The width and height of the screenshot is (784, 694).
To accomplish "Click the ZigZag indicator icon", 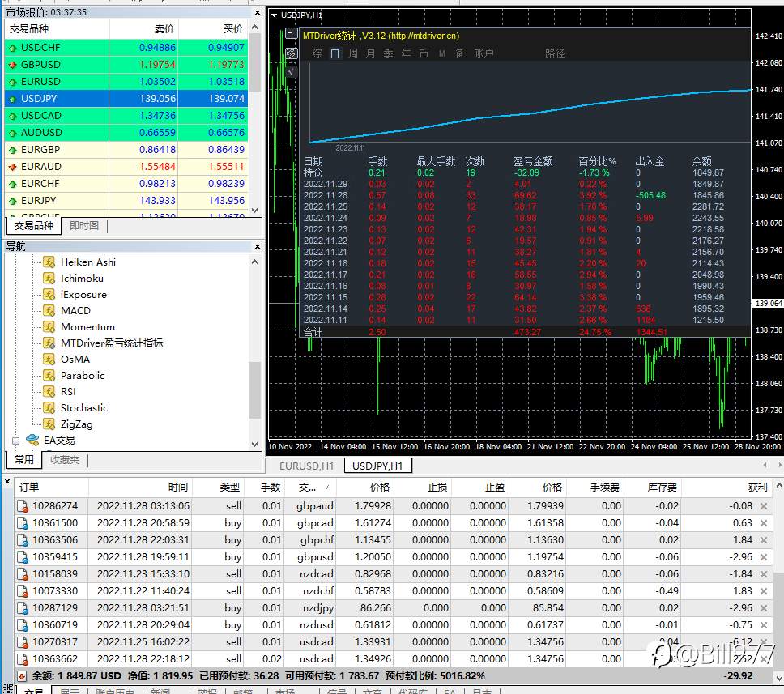I will click(x=49, y=424).
